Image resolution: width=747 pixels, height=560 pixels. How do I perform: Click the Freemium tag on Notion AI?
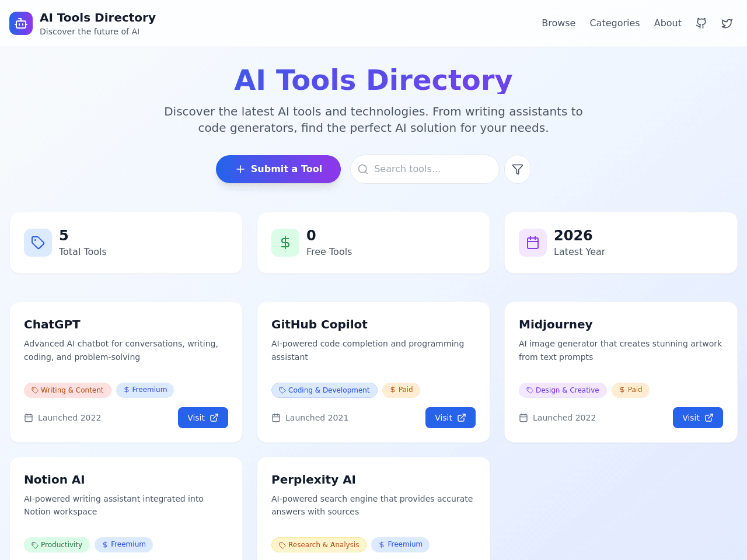pyautogui.click(x=124, y=544)
